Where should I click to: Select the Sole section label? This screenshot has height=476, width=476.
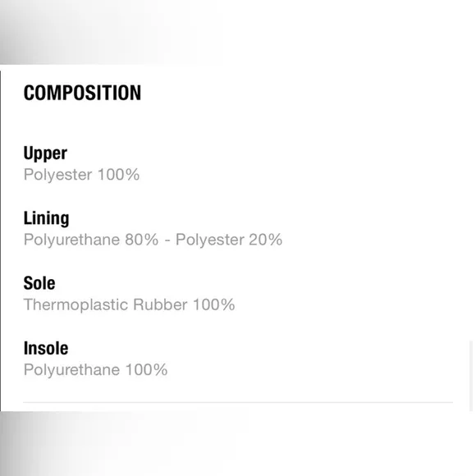click(x=39, y=283)
